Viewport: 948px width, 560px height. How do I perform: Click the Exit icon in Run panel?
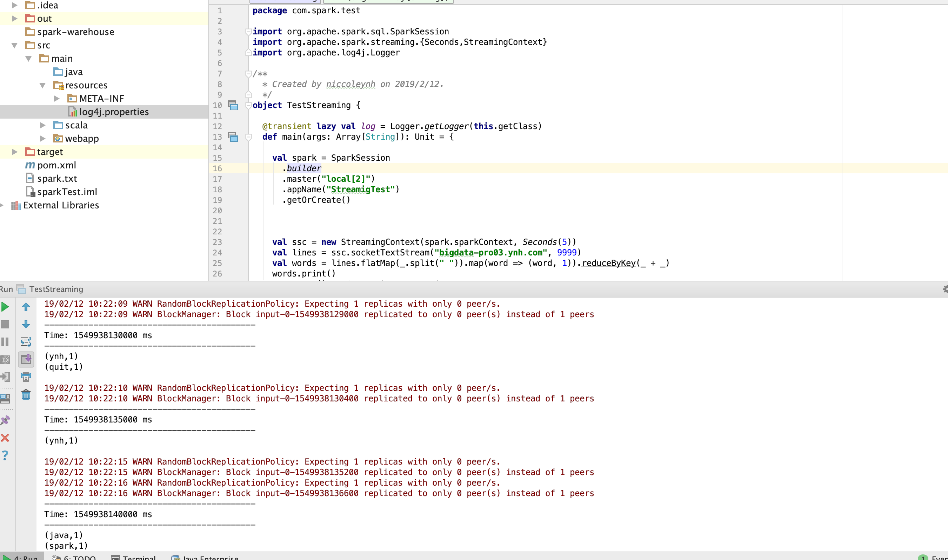pos(5,376)
